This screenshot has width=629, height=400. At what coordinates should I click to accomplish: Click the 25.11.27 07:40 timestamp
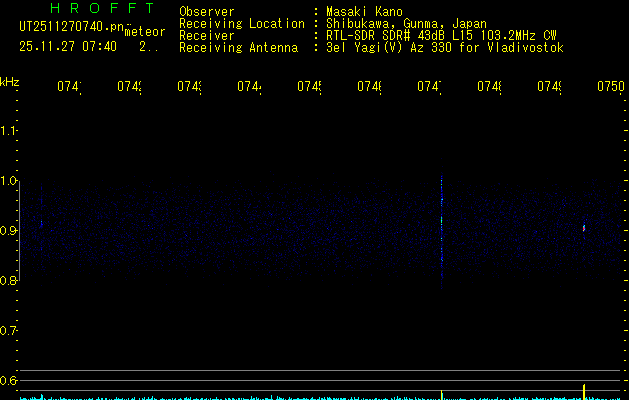68,46
